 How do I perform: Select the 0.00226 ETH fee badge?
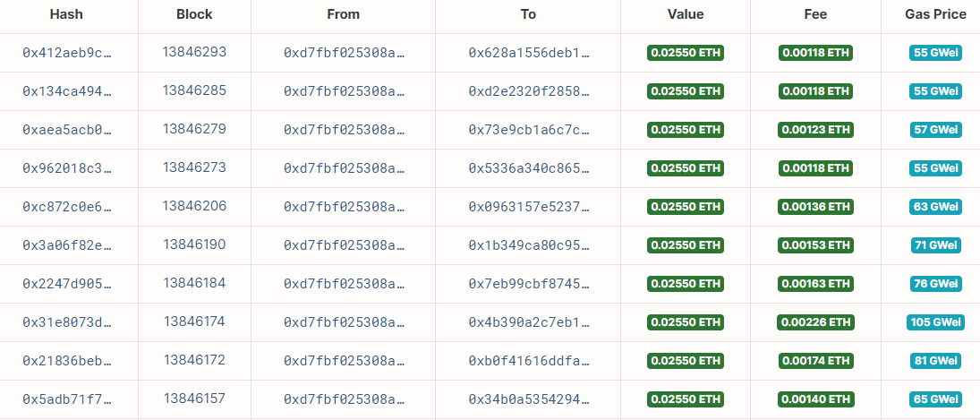tap(815, 322)
